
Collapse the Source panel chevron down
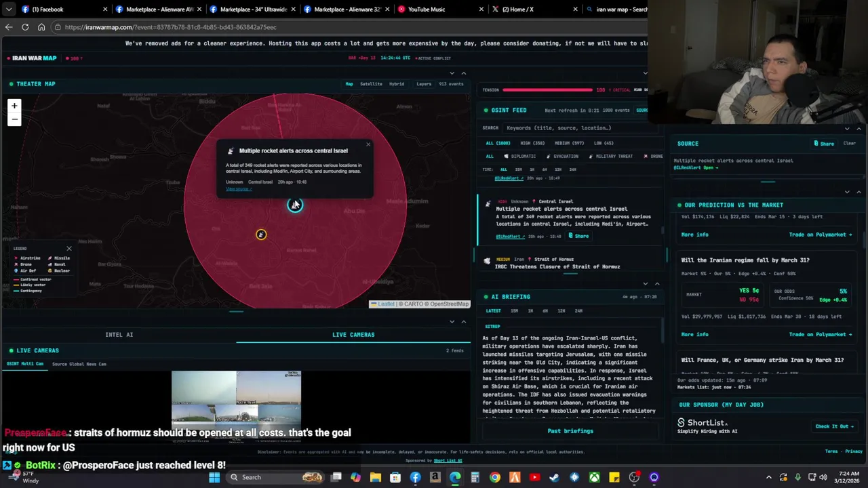(x=847, y=129)
